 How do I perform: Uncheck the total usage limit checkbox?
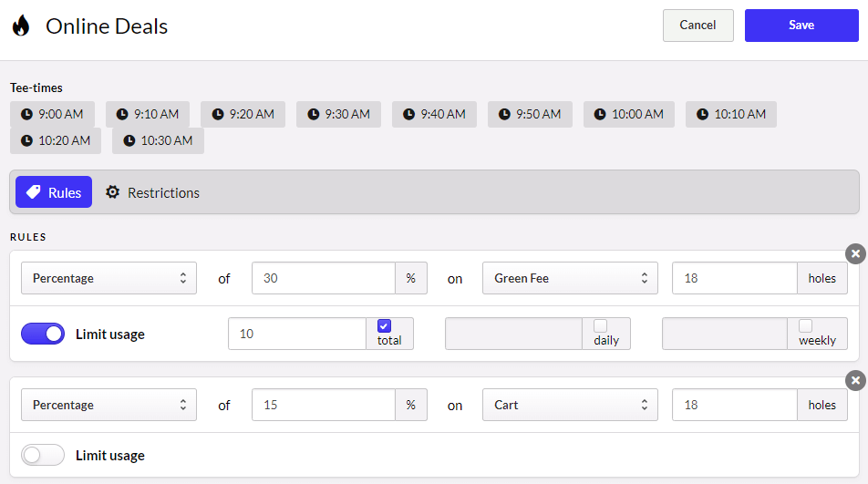(384, 325)
